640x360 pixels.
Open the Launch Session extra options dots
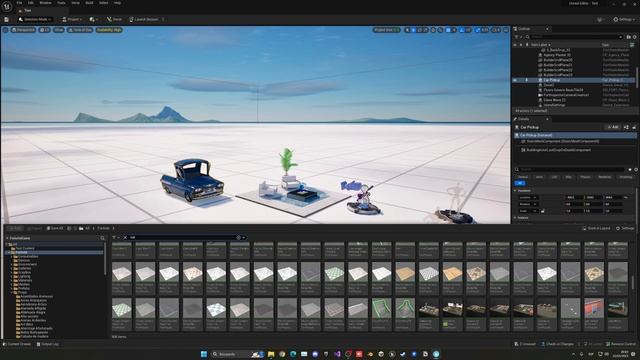pyautogui.click(x=163, y=19)
